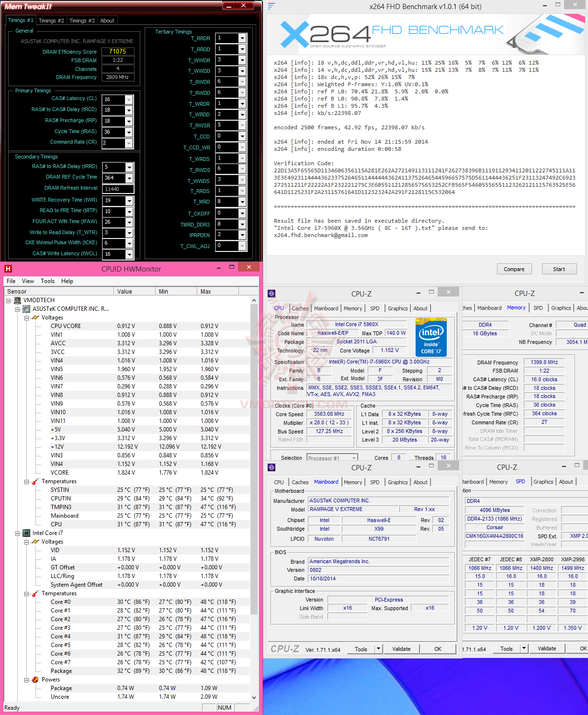This screenshot has width=588, height=715.
Task: Select the ASUSTeK motherboard icon in the tree
Action: point(26,309)
